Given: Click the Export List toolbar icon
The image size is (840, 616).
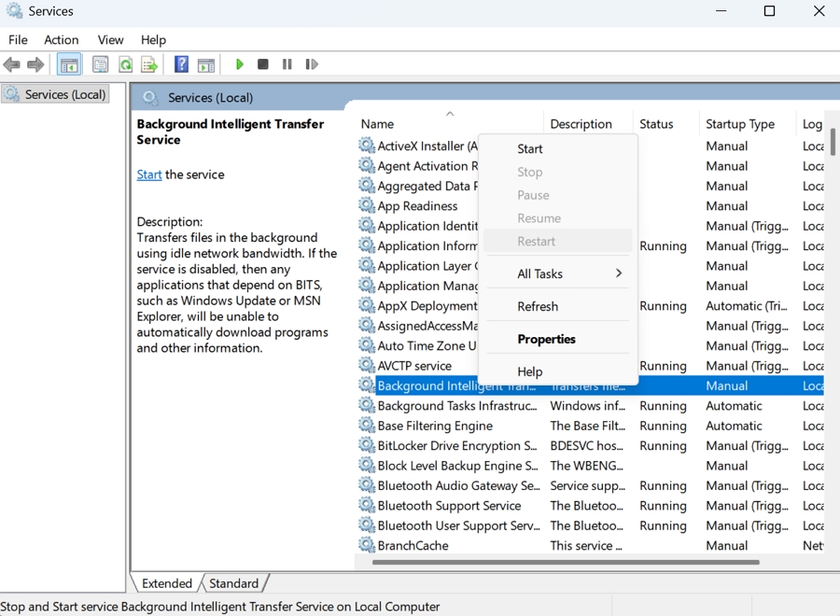Looking at the screenshot, I should [x=149, y=64].
